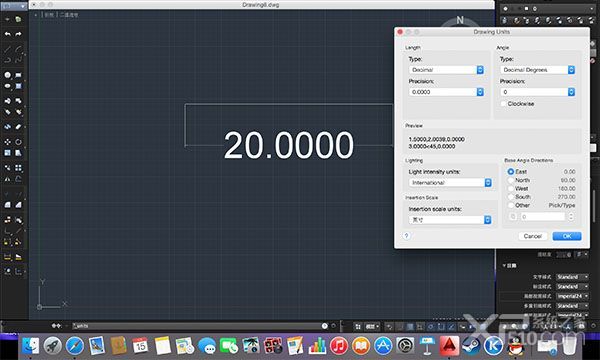Click the preview text 3.0000<45,0.0000

(x=432, y=146)
